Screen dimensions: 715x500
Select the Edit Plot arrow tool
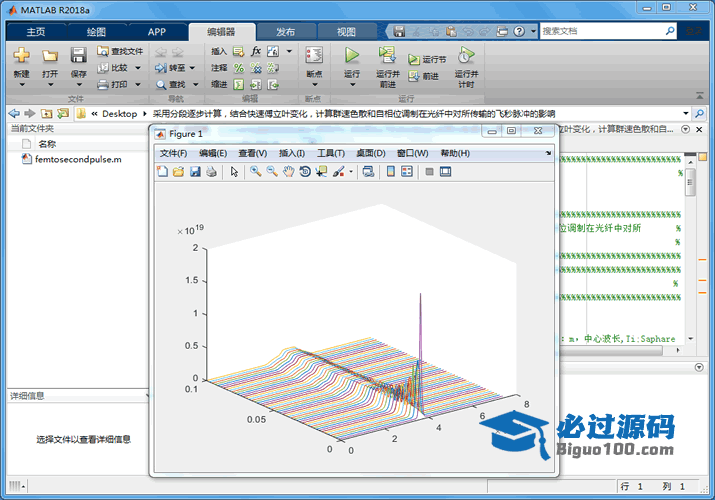[234, 171]
